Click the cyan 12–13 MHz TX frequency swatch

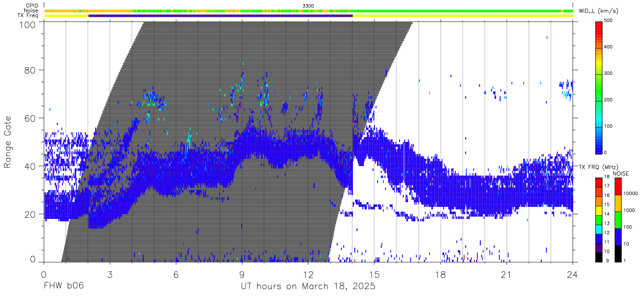[x=599, y=228]
